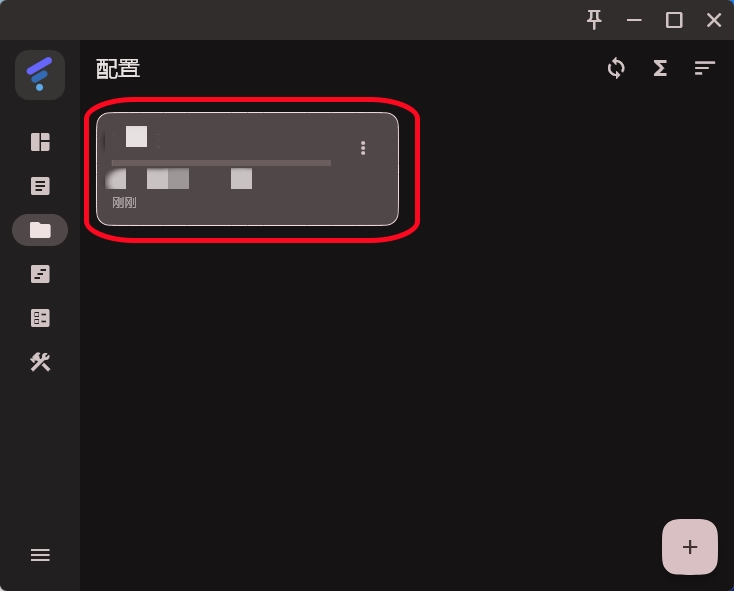Expand the sidebar with hamburger menu
The width and height of the screenshot is (734, 591).
coord(40,555)
